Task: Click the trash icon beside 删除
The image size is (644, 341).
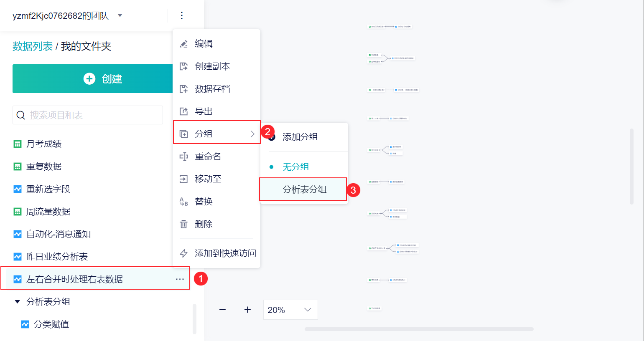Action: 183,224
